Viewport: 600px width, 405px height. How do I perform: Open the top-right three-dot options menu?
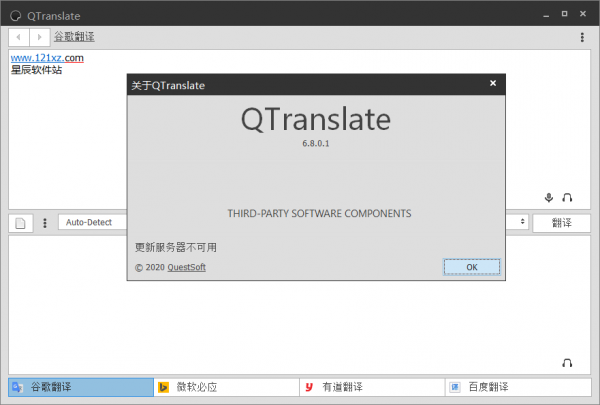tap(582, 37)
